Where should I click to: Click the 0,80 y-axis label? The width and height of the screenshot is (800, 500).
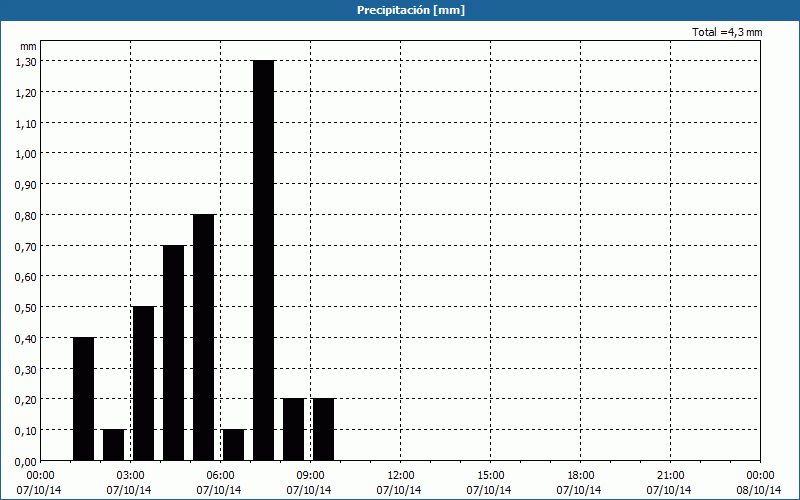(26, 215)
